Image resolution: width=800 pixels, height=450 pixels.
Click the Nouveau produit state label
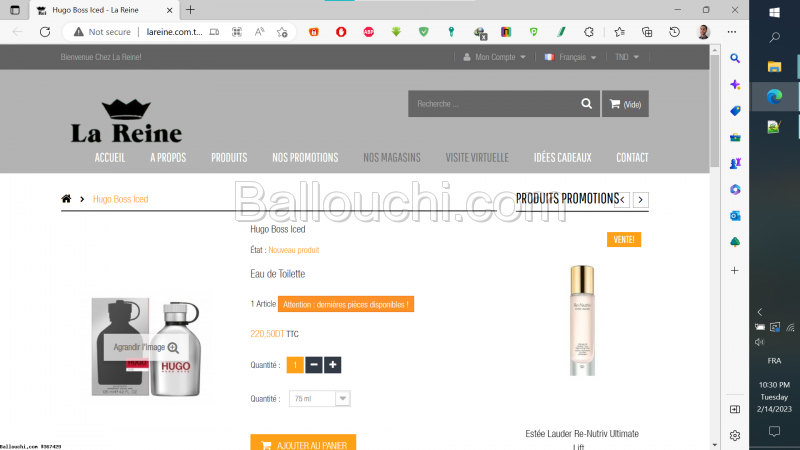point(294,250)
